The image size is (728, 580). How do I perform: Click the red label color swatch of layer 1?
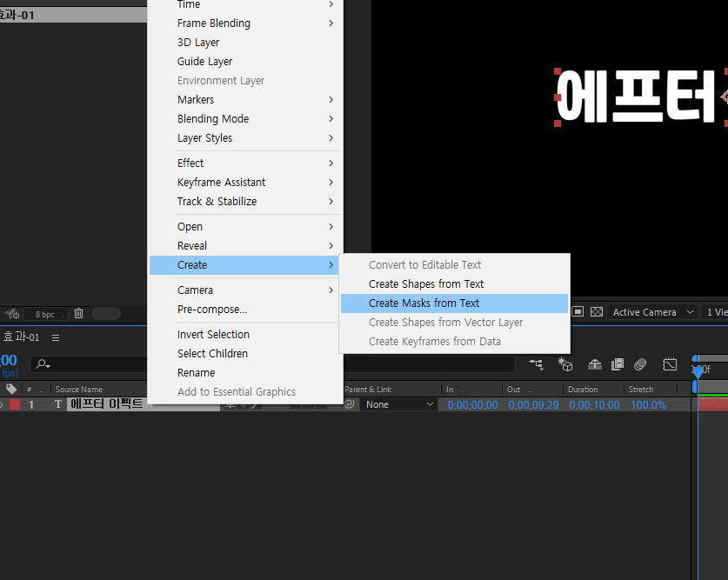tap(15, 404)
